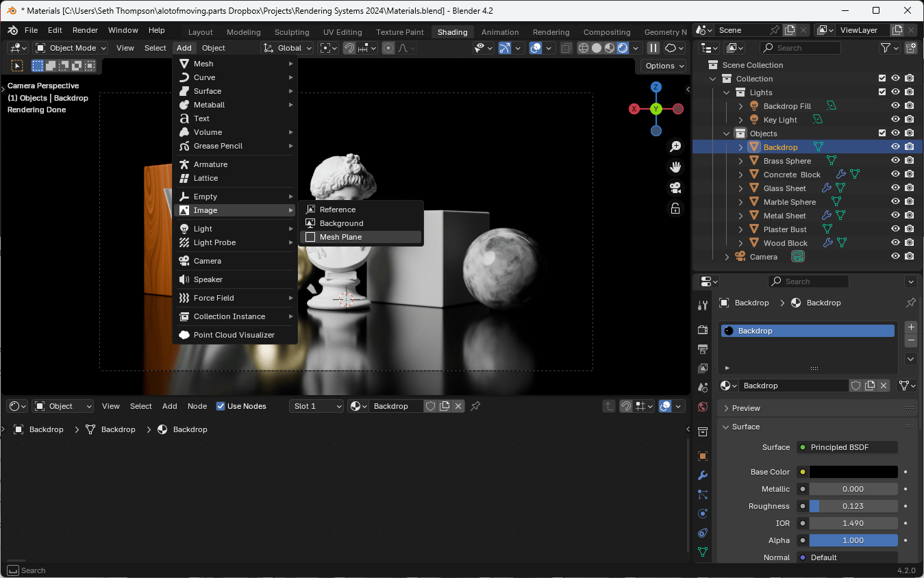Add a new material slot with plus

911,327
